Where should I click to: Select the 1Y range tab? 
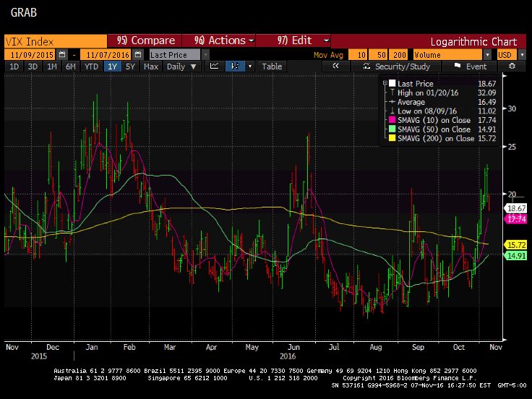112,66
